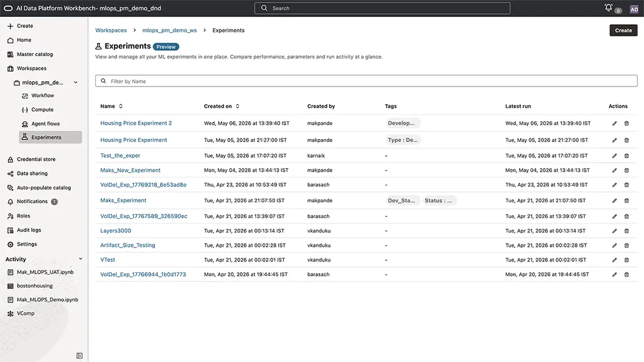Viewport: 644px width, 362px height.
Task: Go to Home in sidebar
Action: (x=20, y=40)
